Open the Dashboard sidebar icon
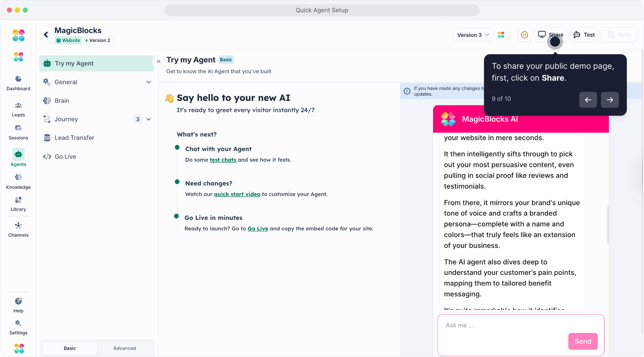Screen dimensions: 644x357 (18, 83)
